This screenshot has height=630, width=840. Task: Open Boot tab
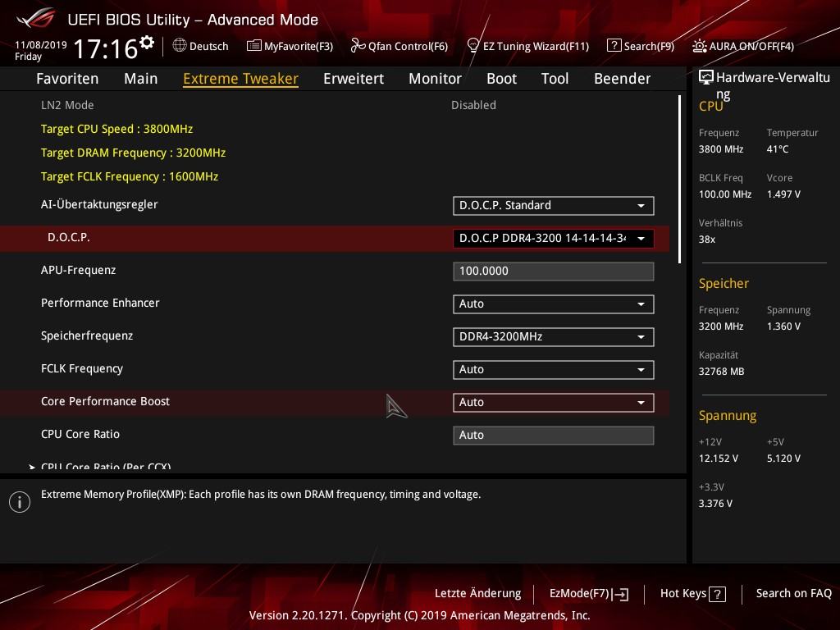click(x=501, y=79)
